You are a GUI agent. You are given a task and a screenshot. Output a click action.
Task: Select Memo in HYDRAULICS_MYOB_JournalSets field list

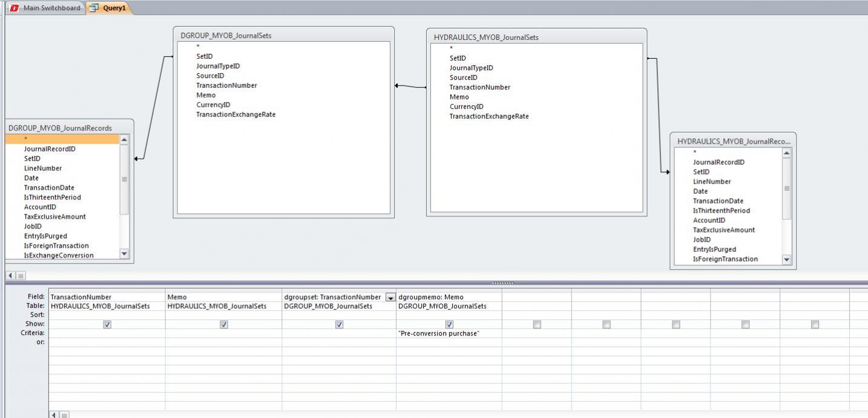pos(459,97)
